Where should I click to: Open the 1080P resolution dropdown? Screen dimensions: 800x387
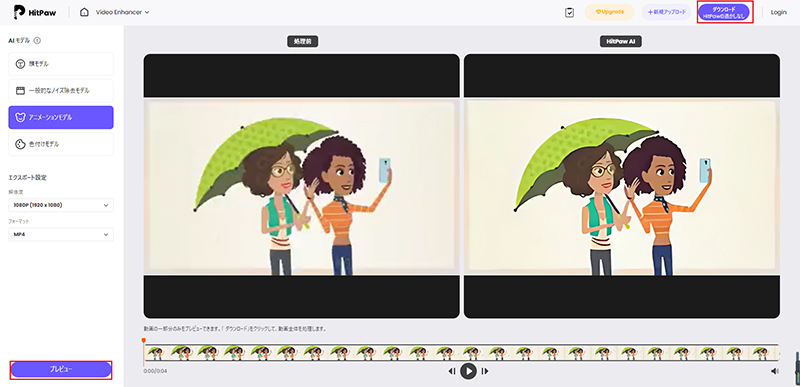pos(61,205)
